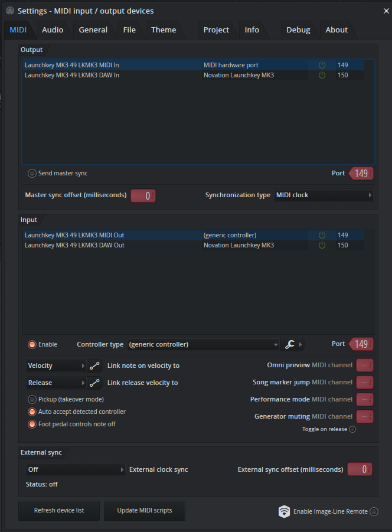Click the Output Port 149 value
This screenshot has height=532, width=392.
(361, 174)
